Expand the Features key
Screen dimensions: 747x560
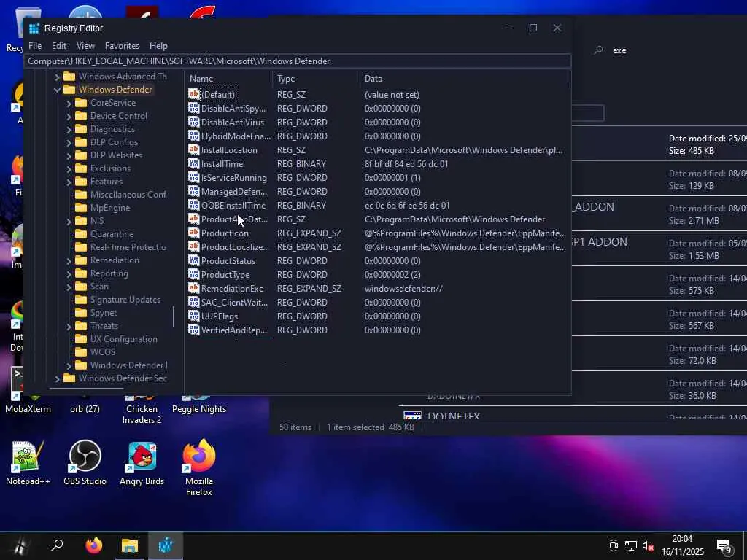tap(69, 182)
